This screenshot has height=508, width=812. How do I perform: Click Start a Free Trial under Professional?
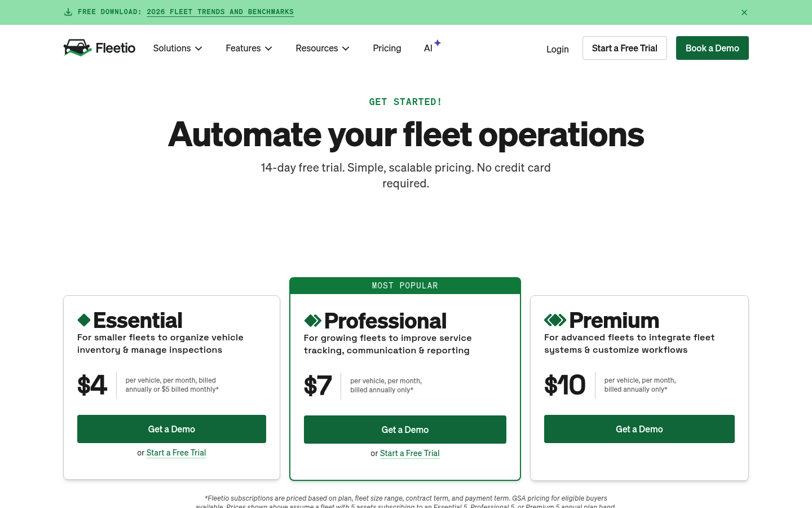409,453
